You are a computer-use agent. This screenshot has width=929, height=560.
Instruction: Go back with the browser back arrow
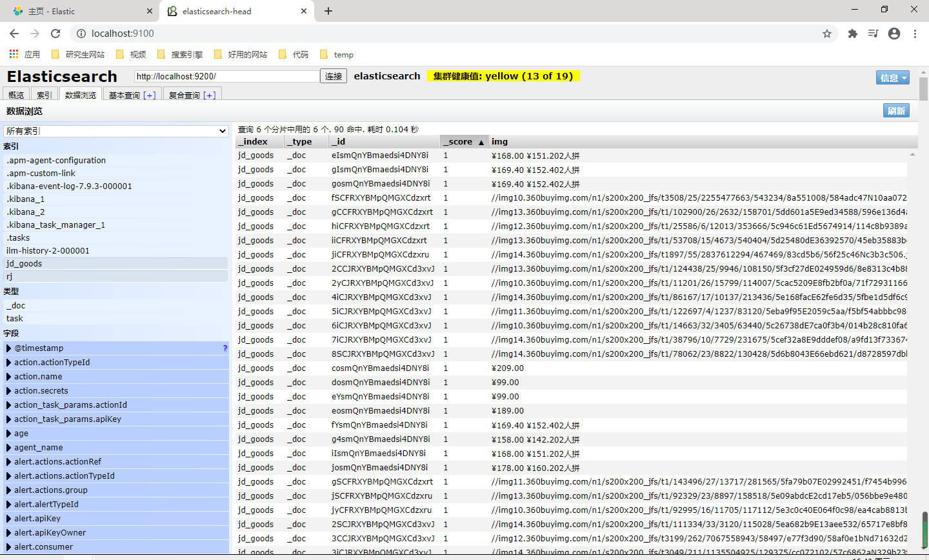click(14, 34)
